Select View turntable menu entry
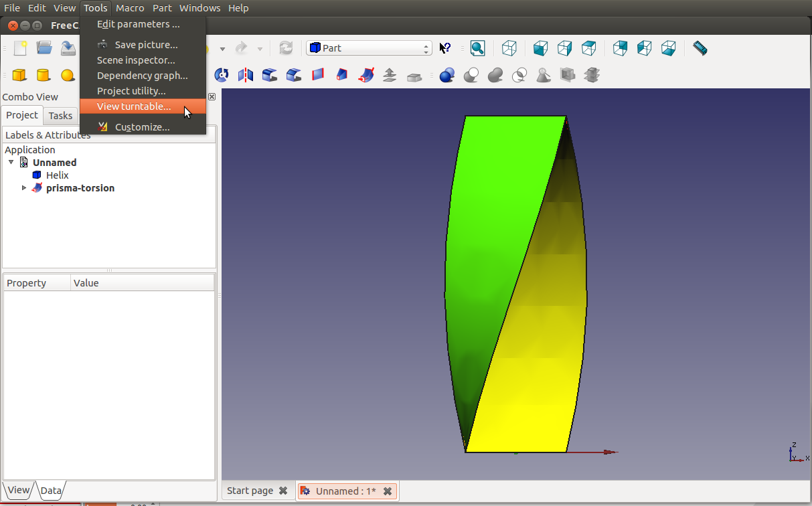Image resolution: width=812 pixels, height=506 pixels. point(134,106)
